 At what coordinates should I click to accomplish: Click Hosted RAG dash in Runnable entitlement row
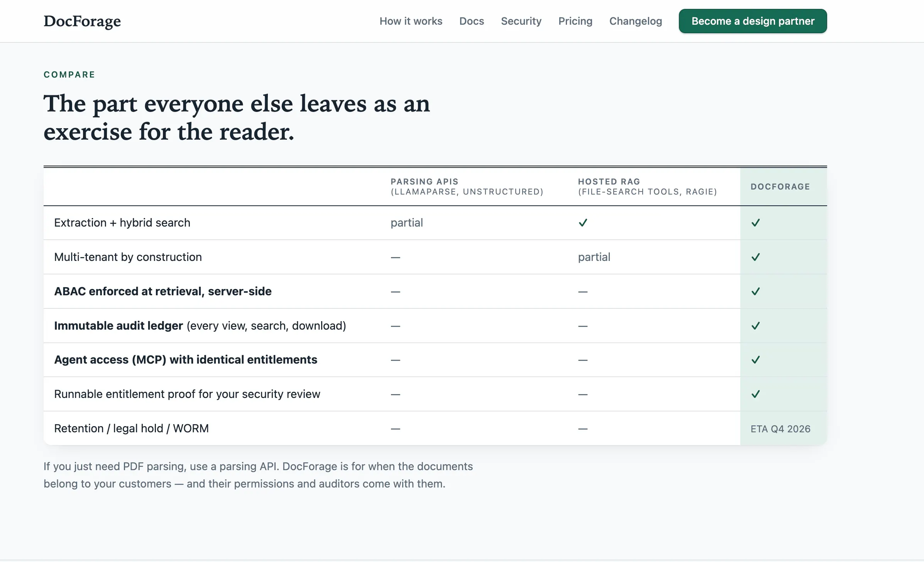click(583, 394)
